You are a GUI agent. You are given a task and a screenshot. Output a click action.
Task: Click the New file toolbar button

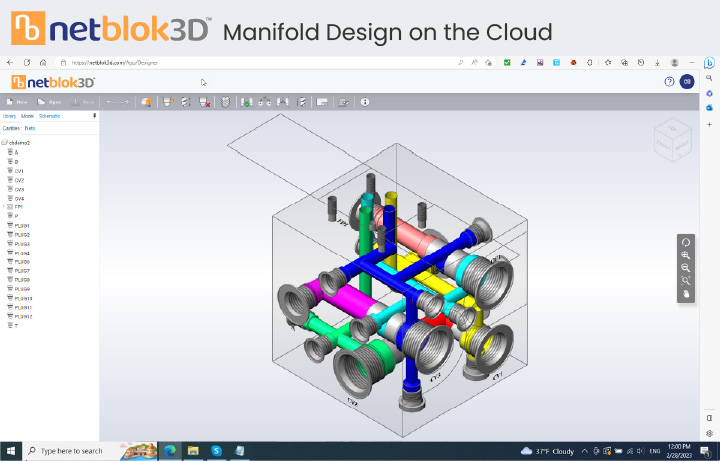(x=16, y=102)
